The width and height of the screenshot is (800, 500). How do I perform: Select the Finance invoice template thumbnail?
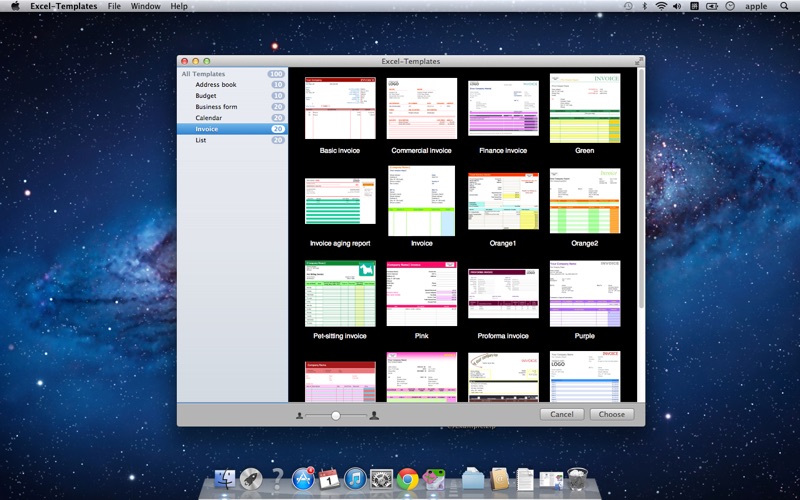click(x=503, y=108)
